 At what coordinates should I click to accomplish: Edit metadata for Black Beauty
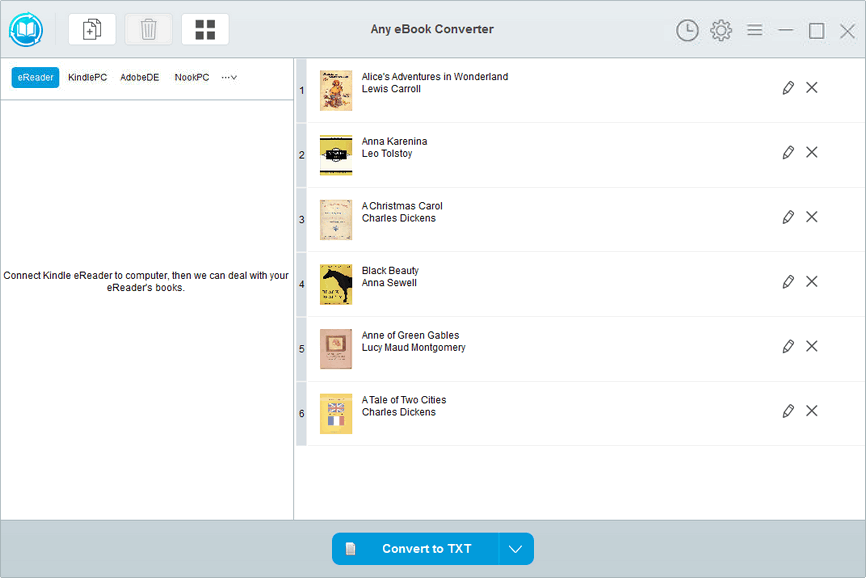788,282
